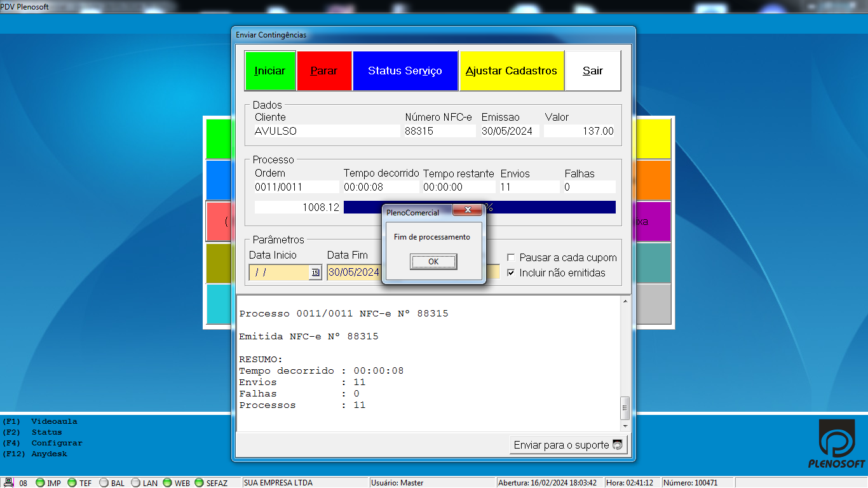Click 'SUA EMPRESA LTDA' in status bar

tap(278, 483)
